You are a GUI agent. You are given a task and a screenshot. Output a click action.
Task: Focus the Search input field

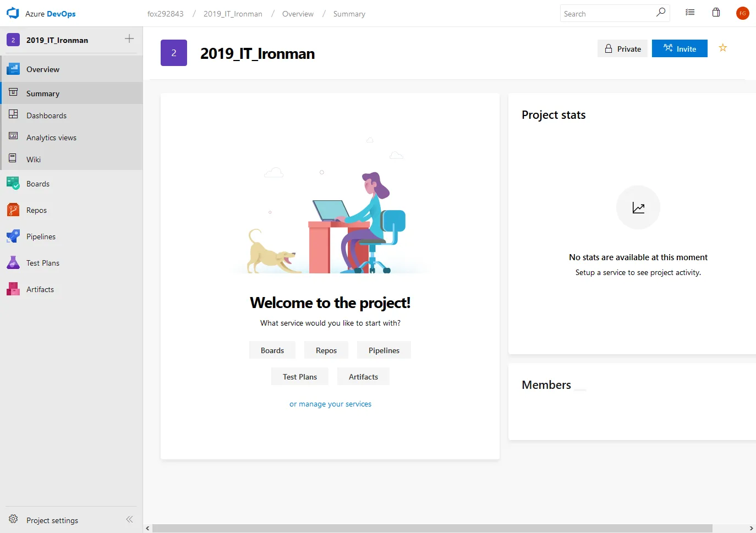click(608, 14)
